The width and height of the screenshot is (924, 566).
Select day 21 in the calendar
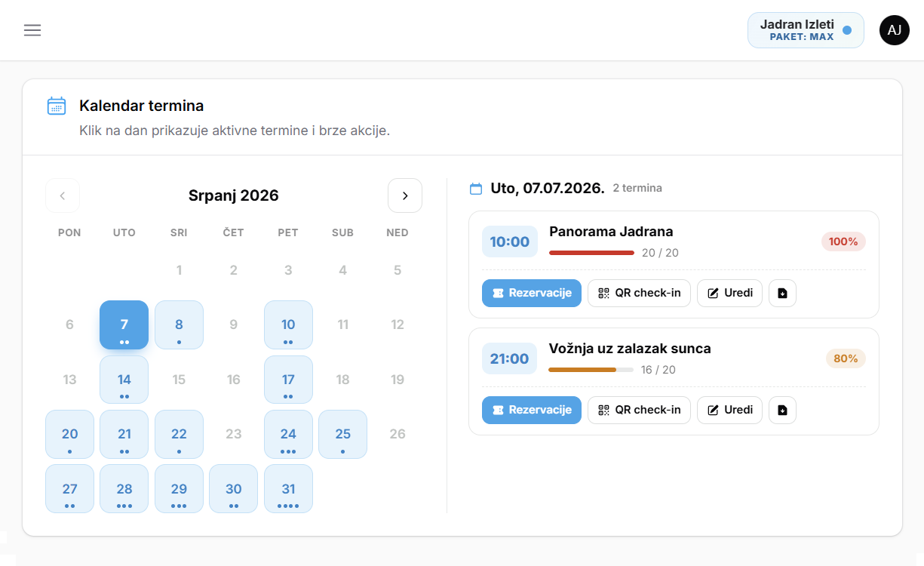124,435
